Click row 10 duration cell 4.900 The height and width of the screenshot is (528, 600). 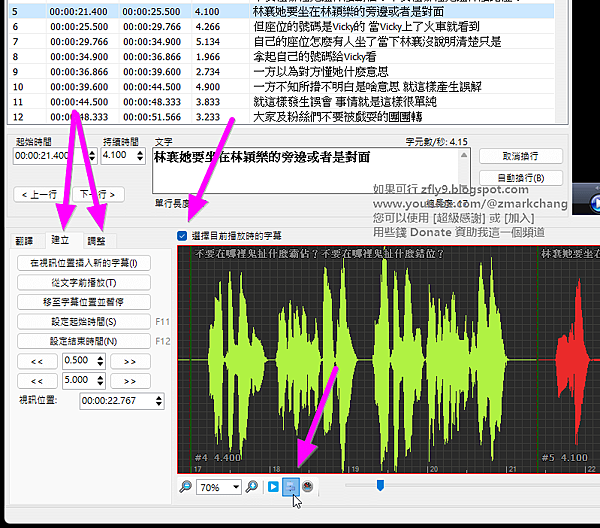208,87
